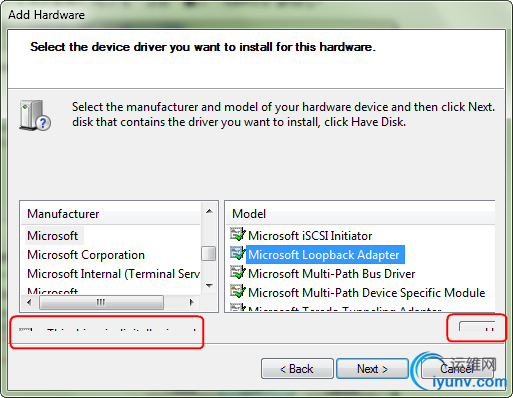Go back with the Back button
This screenshot has width=513, height=398.
pyautogui.click(x=297, y=369)
